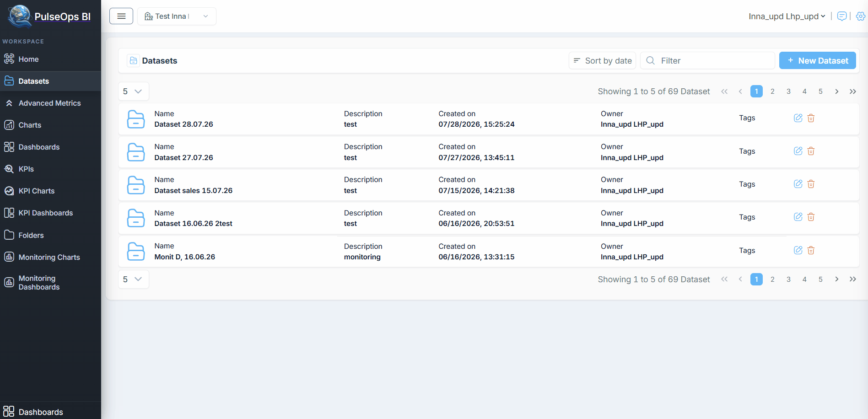Viewport: 868px width, 419px height.
Task: Edit Dataset 16.06.26 2test via pencil icon
Action: 798,217
